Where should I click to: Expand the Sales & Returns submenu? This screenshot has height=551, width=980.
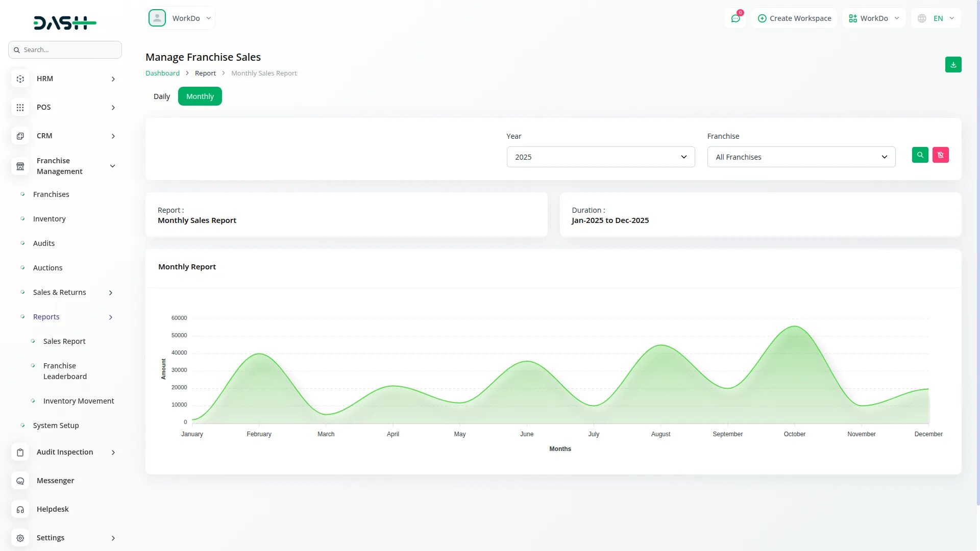tap(110, 293)
